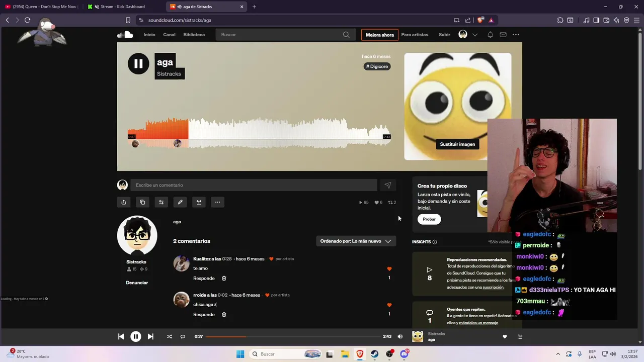
Task: Open Steam from the taskbar
Action: click(375, 354)
